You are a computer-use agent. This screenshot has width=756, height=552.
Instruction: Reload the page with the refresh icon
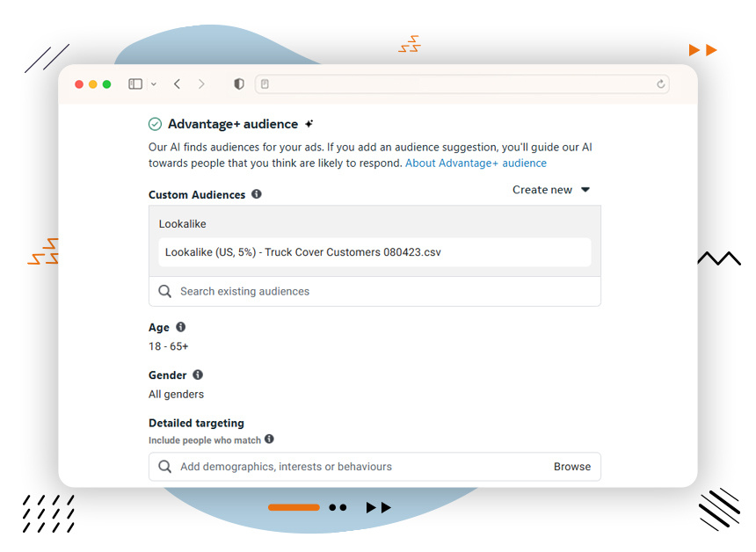pyautogui.click(x=661, y=84)
